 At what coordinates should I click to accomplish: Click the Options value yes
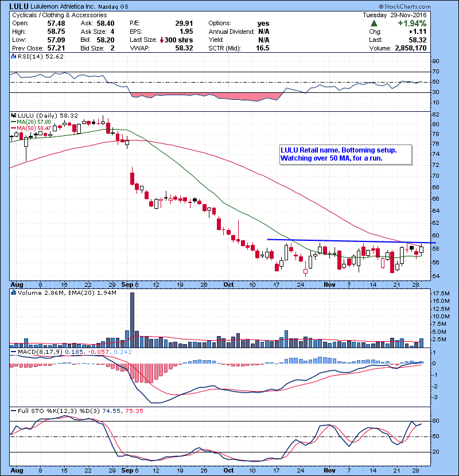point(263,24)
